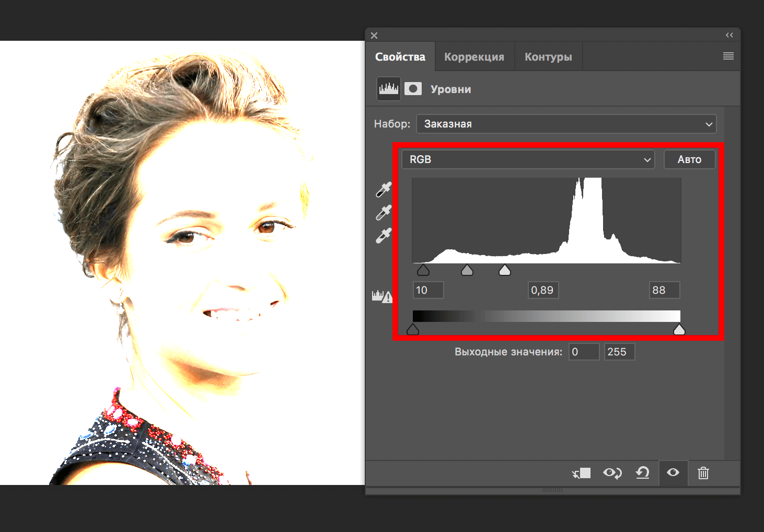View previous state of adjustment
Screen dimensions: 764x532
pos(612,473)
